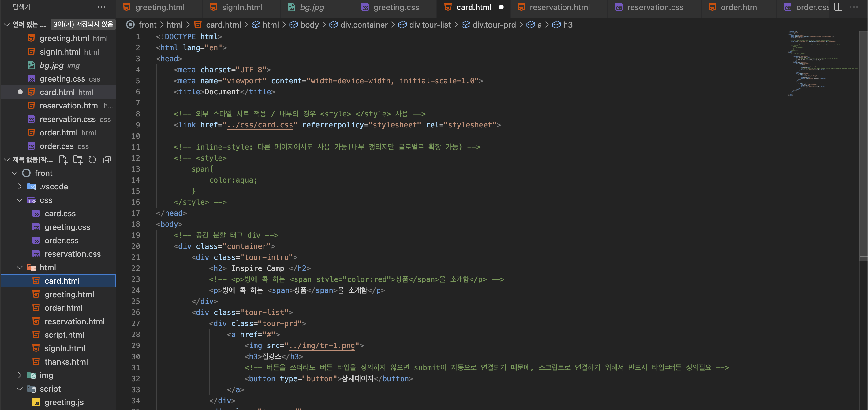Click the CSS icon on reservation.css tab
This screenshot has height=410, width=868.
(619, 7)
